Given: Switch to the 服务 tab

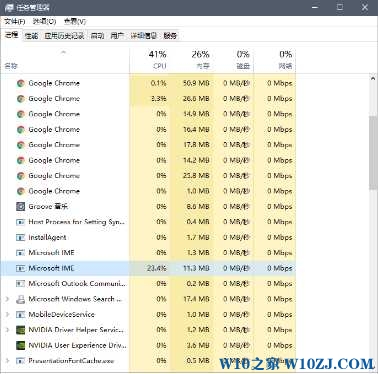Looking at the screenshot, I should [x=170, y=36].
